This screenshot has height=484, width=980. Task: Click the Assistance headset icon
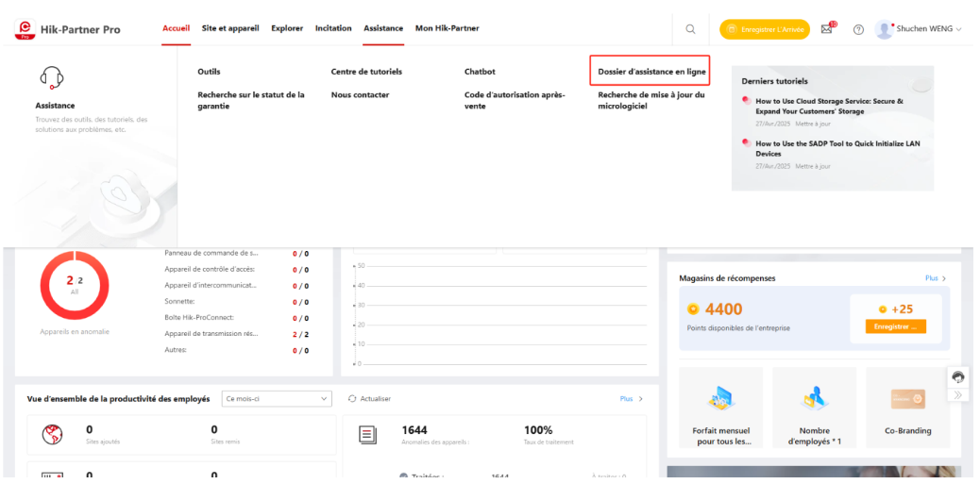click(x=52, y=78)
